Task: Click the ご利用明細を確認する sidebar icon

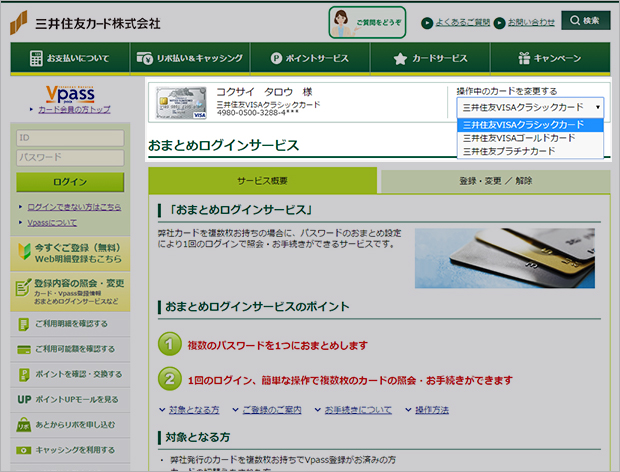Action: click(24, 325)
